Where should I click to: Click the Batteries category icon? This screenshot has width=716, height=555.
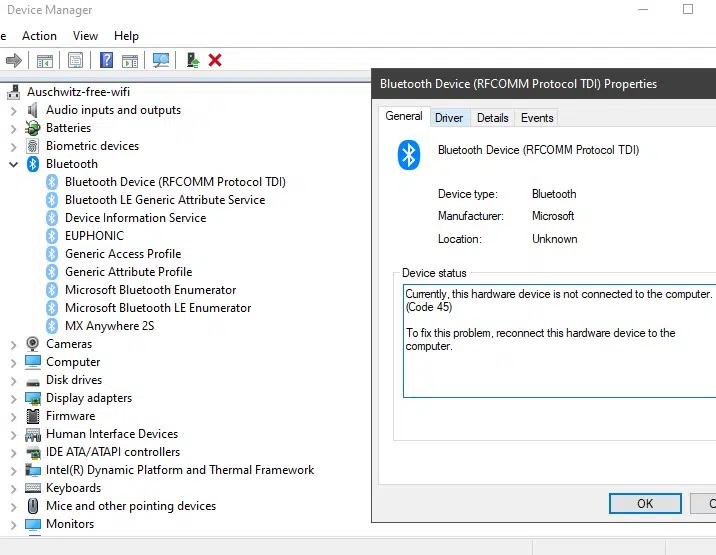click(x=33, y=128)
